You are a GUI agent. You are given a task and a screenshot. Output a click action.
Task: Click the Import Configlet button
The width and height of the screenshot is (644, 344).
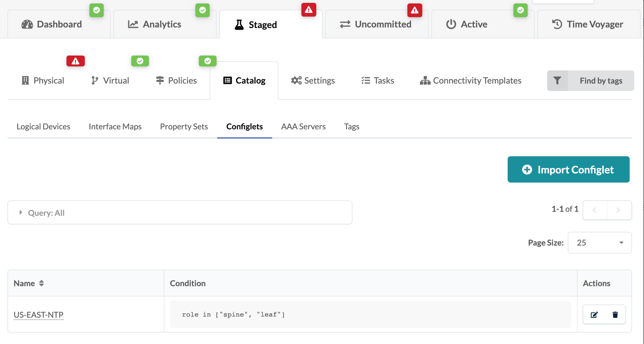(569, 169)
